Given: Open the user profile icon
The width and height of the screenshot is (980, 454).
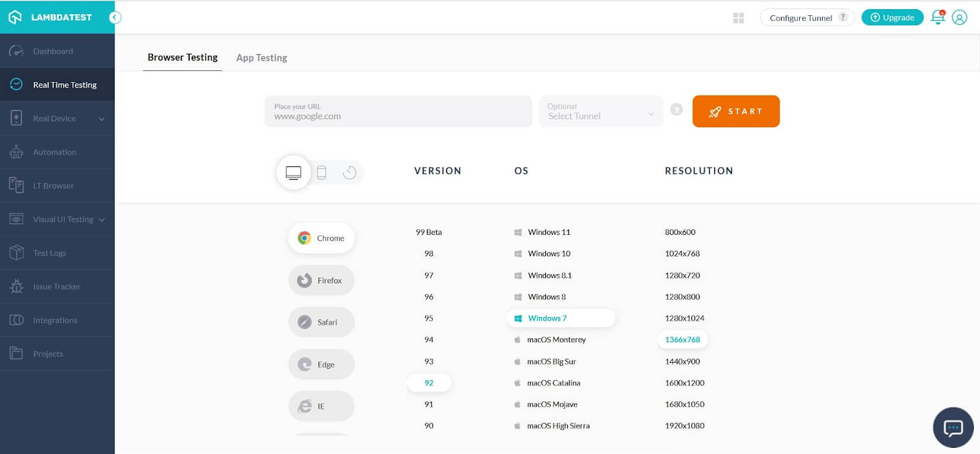Looking at the screenshot, I should click(960, 18).
